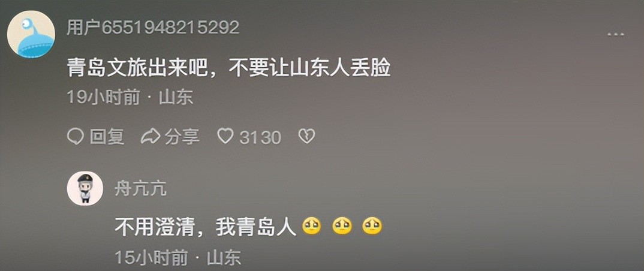
Task: Click the middle pleading emoji in reply
Action: [x=342, y=226]
